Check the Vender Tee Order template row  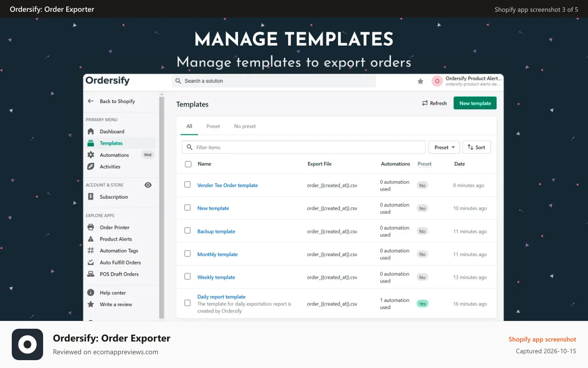pyautogui.click(x=187, y=184)
